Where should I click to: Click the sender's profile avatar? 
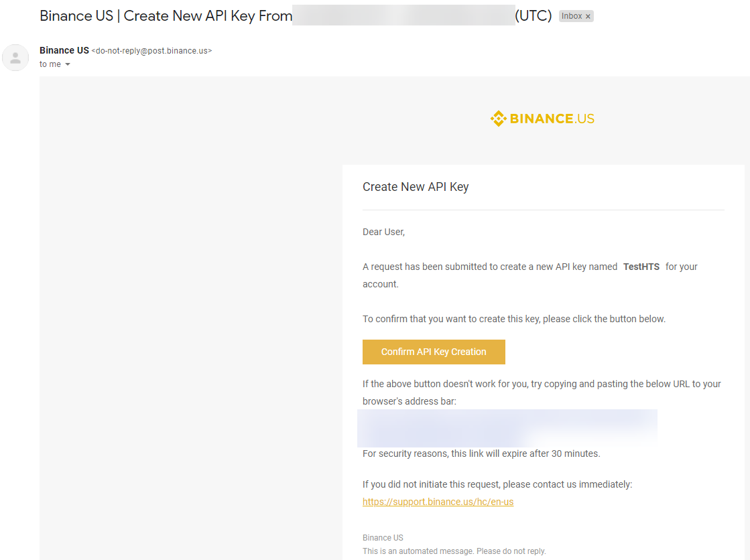pos(15,58)
